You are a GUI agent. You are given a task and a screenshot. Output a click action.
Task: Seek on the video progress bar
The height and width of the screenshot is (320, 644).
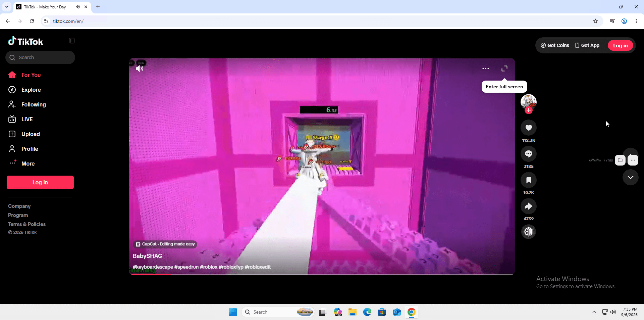point(322,274)
